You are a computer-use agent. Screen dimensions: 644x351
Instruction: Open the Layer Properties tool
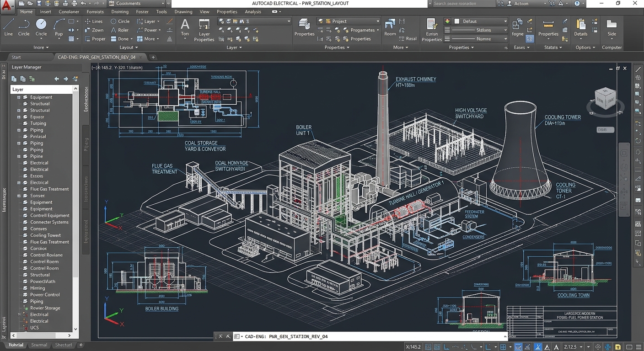[204, 30]
